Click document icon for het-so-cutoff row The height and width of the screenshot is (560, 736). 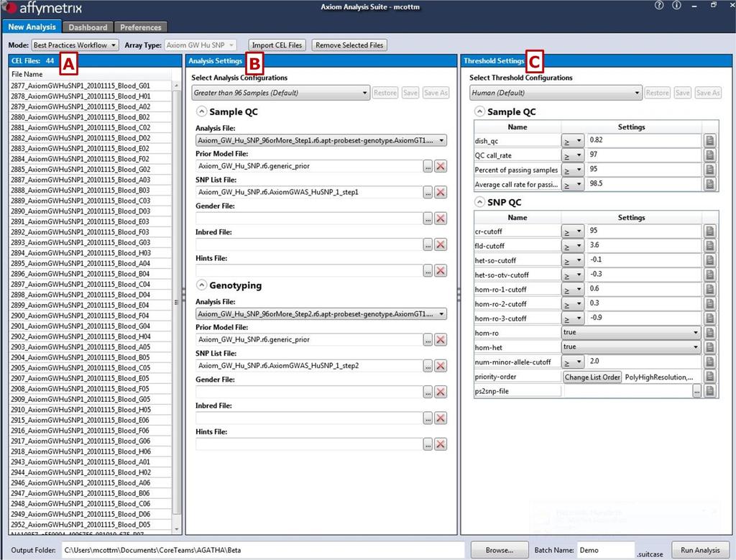click(x=709, y=260)
